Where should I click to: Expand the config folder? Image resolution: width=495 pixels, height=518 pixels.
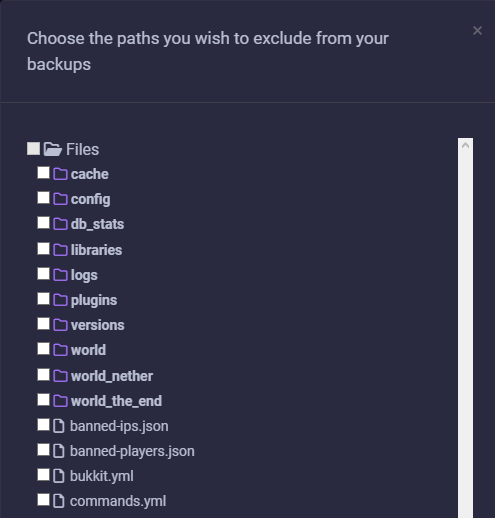tap(90, 199)
